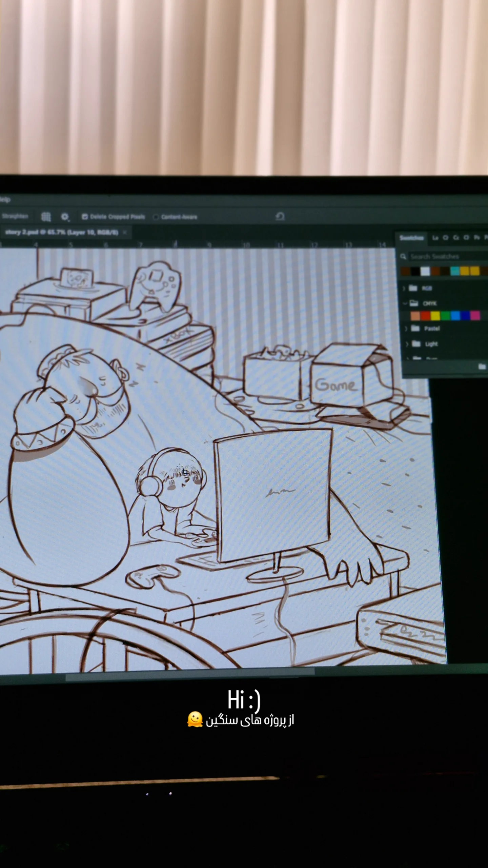Select CMYK light blue swatch
Screen dimensions: 488x868
[455, 316]
